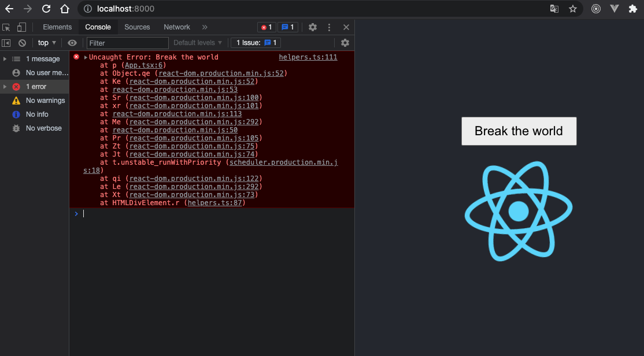Close the DevTools panel
This screenshot has width=644, height=356.
coord(346,27)
